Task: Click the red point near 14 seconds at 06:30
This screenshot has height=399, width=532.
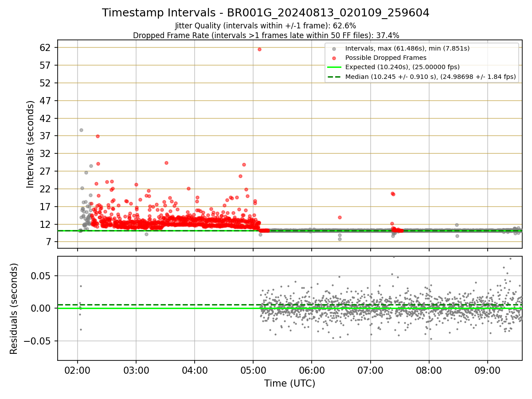Action: pos(340,217)
